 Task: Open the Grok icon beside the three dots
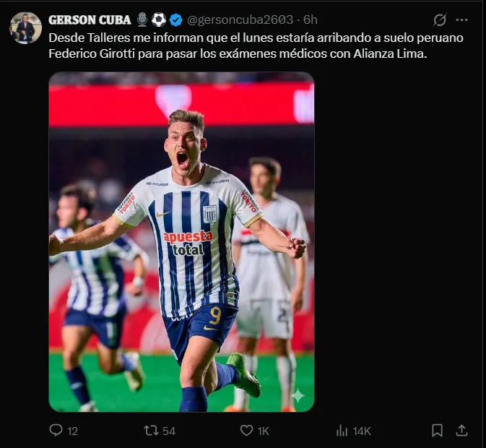[x=439, y=20]
